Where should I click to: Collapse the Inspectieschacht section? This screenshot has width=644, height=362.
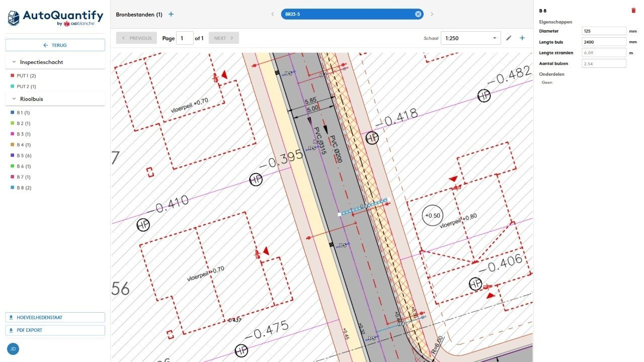(x=55, y=62)
